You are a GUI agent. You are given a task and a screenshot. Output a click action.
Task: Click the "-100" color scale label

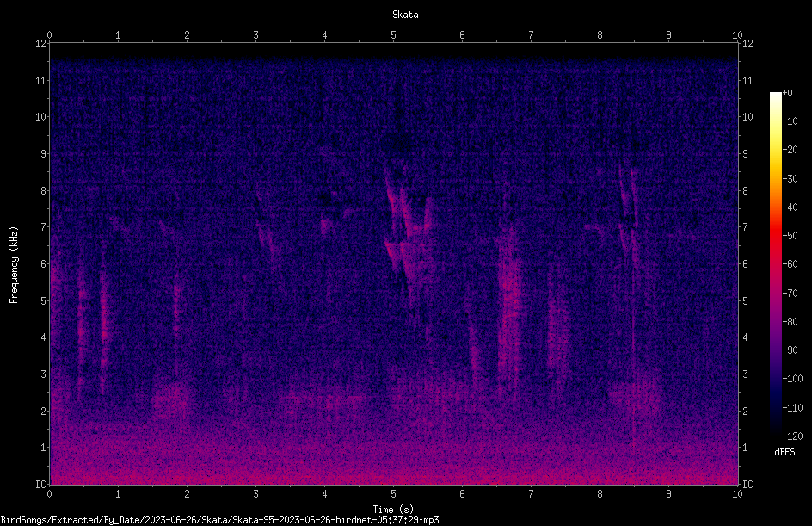point(793,379)
